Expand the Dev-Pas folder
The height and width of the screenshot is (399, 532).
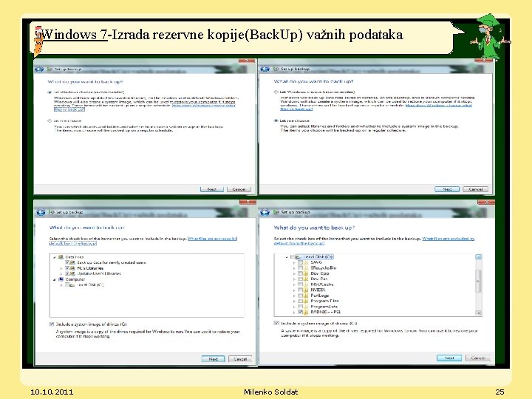pyautogui.click(x=294, y=279)
